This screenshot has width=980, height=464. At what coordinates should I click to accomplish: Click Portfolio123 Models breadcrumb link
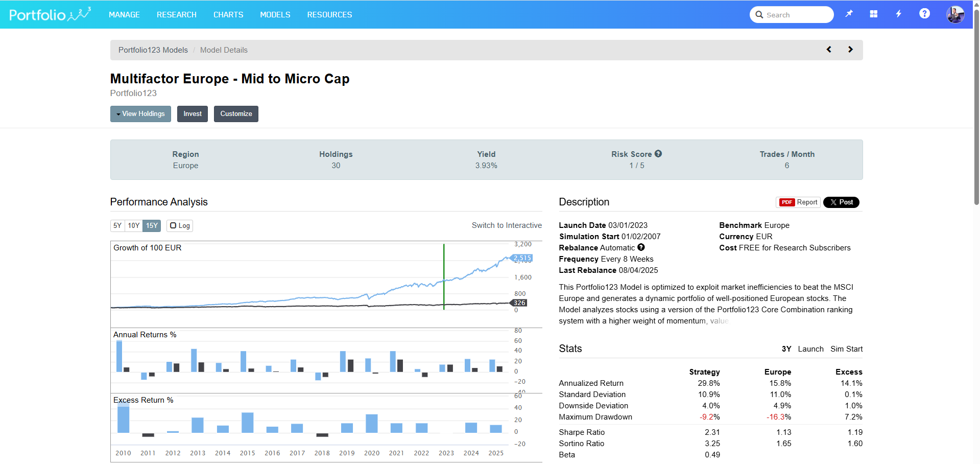pyautogui.click(x=153, y=50)
